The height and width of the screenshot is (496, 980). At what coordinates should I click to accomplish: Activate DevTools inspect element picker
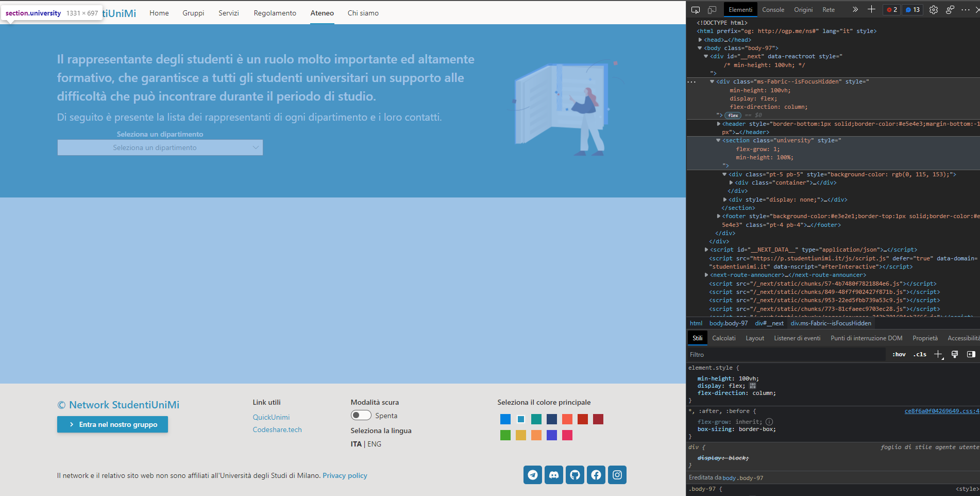click(x=696, y=10)
